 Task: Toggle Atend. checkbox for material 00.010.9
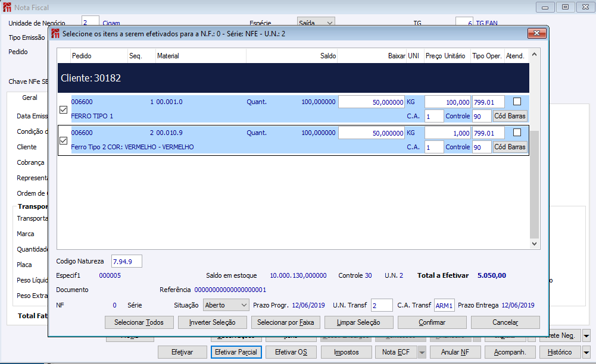pos(517,133)
